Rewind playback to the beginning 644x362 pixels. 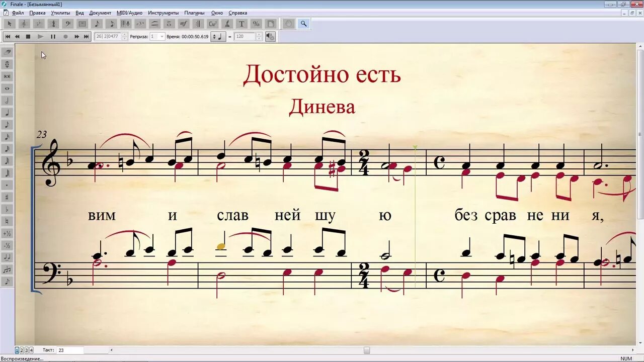click(x=8, y=37)
